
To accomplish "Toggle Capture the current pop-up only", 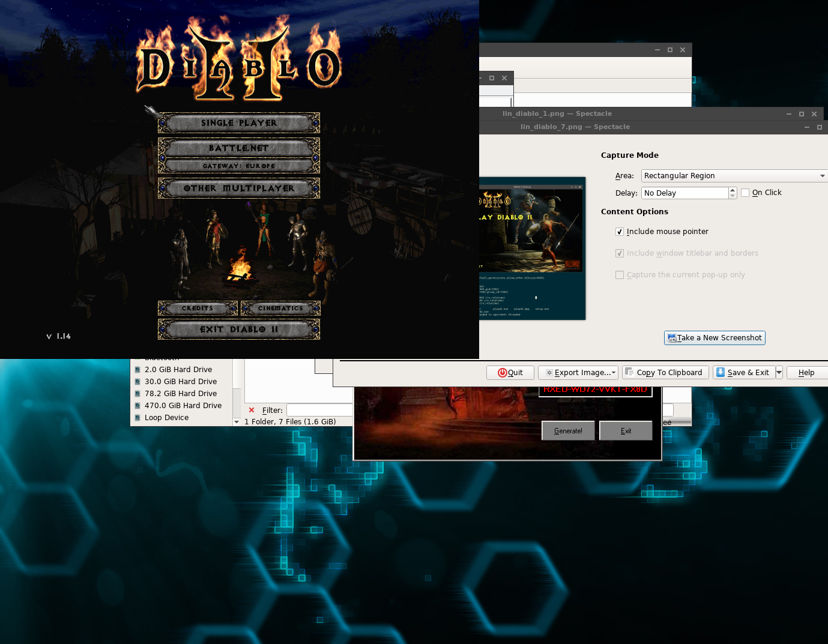I will [620, 275].
